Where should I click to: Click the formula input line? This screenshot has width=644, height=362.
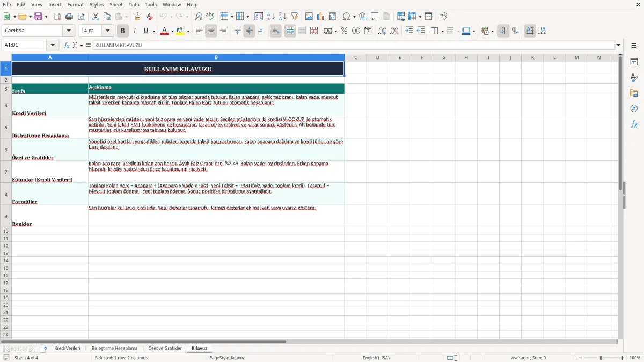click(x=354, y=45)
